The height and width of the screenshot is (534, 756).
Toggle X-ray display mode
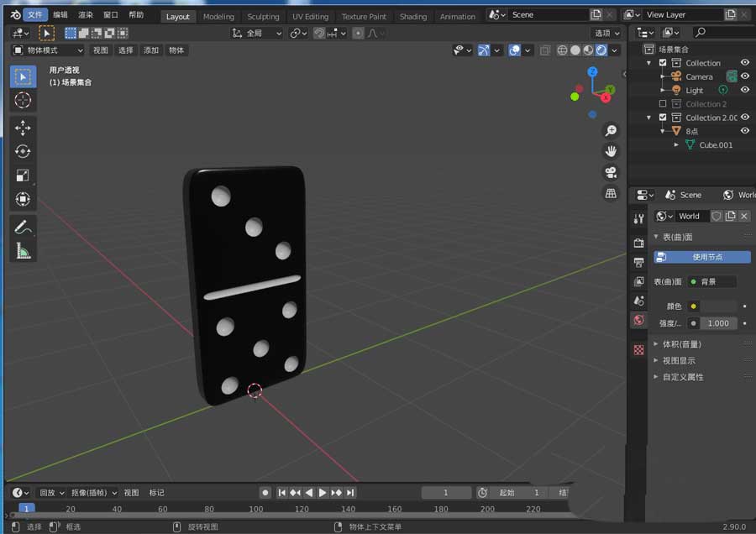pos(545,50)
